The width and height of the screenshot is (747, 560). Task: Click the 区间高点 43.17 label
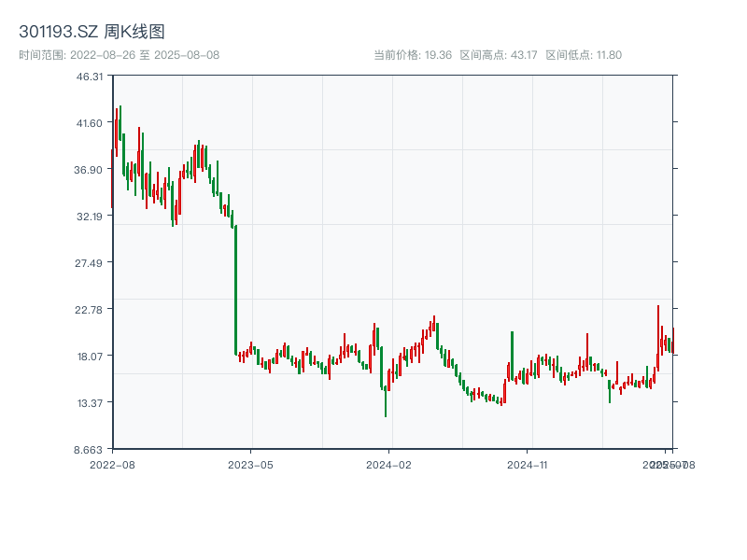(x=498, y=55)
